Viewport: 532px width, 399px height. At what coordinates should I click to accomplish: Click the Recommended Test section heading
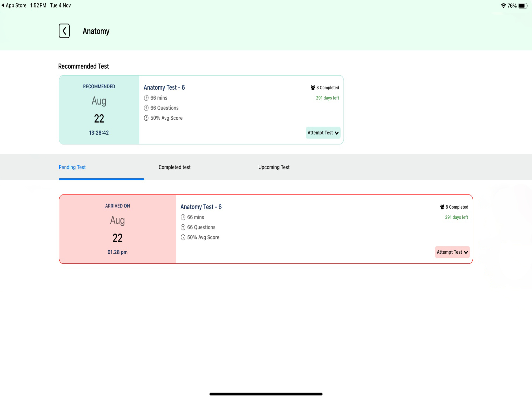(84, 66)
